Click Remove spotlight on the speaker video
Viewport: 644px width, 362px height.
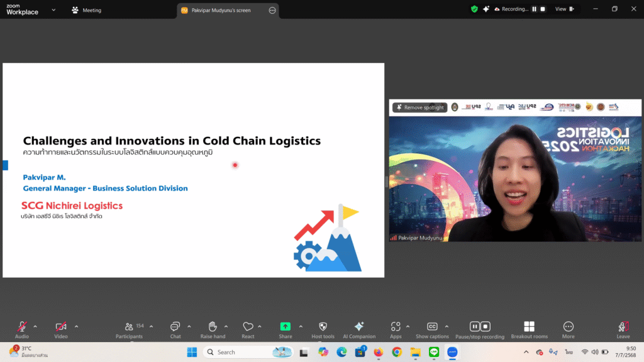point(419,107)
